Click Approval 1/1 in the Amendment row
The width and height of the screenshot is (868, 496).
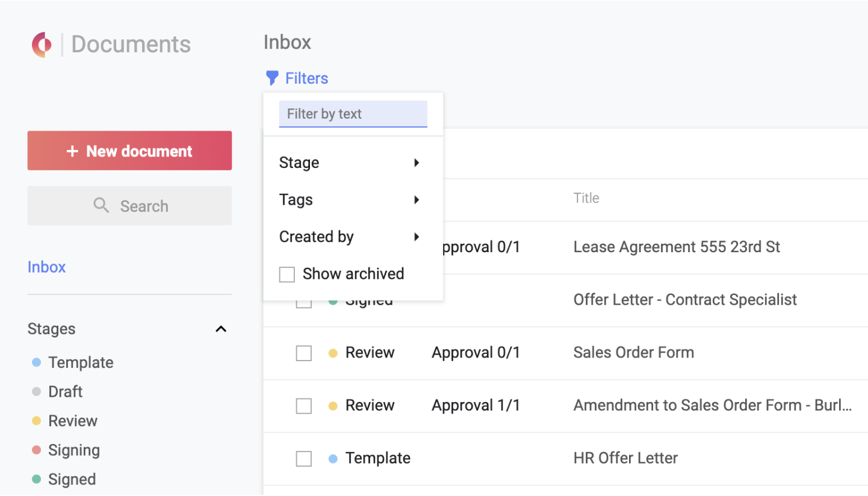coord(476,405)
